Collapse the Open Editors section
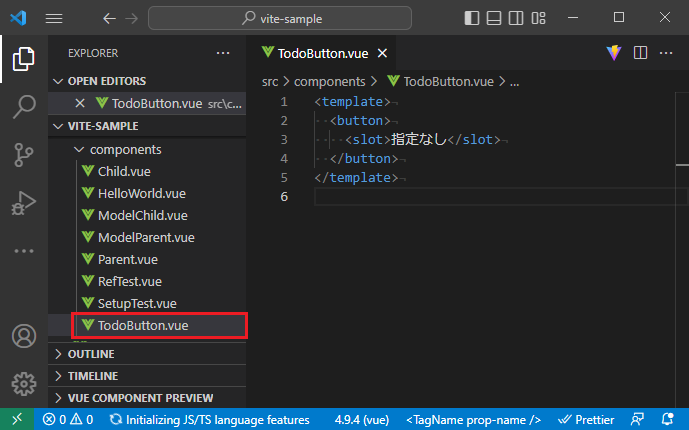Screen dimensions: 689x430 [147, 81]
